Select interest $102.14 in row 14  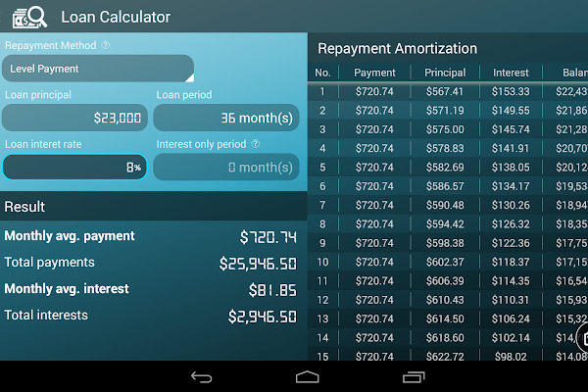[511, 337]
